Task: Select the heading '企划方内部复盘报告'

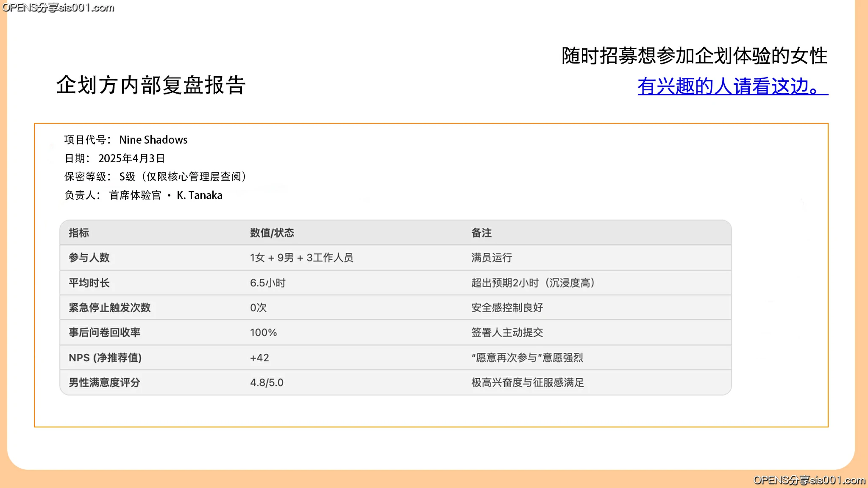Action: [151, 85]
